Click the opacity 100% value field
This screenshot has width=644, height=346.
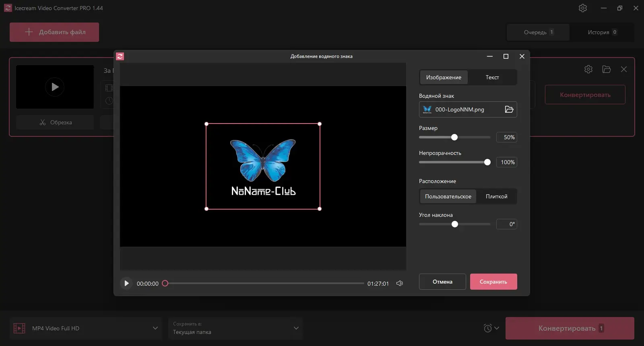point(507,162)
